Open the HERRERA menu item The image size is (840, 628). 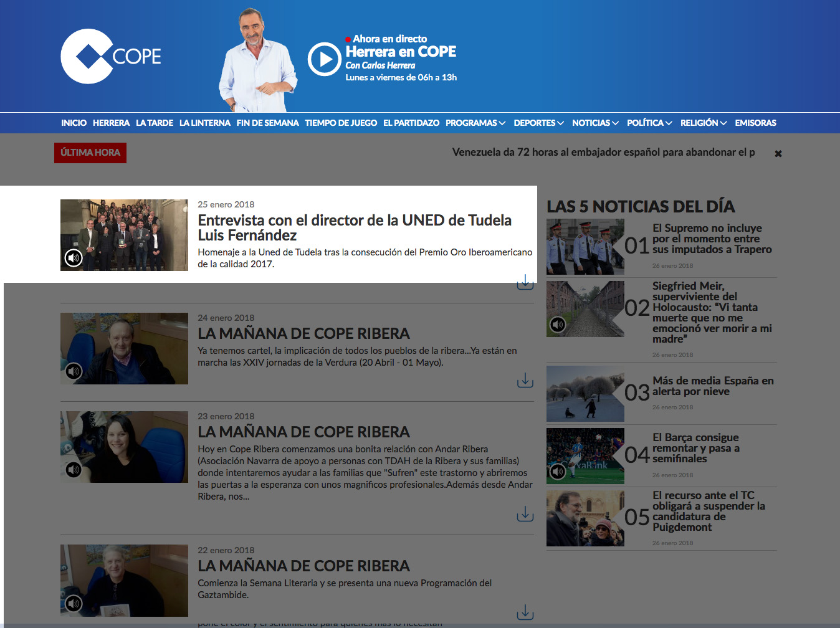pos(111,123)
